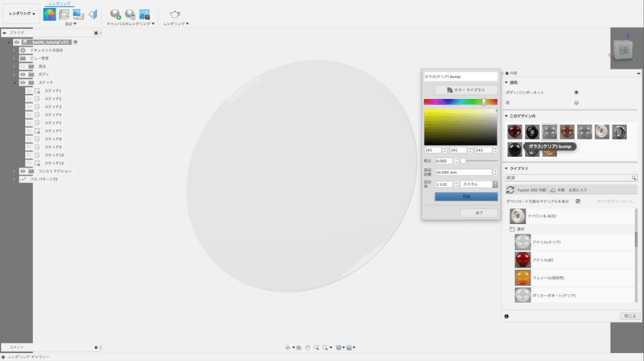Select the お気に入り favorites tab
Screen dimensions: 644x361
pyautogui.click(x=578, y=190)
